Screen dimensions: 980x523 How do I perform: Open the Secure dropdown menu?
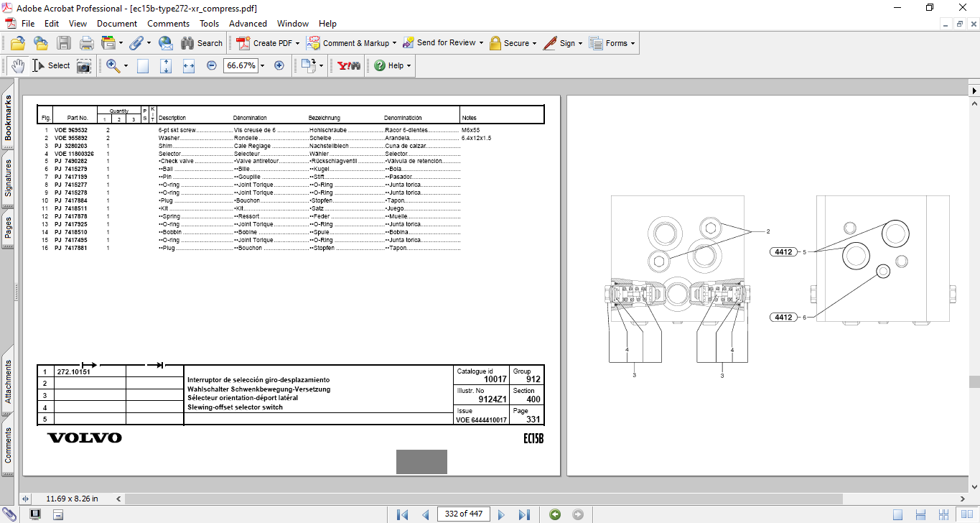coord(535,43)
